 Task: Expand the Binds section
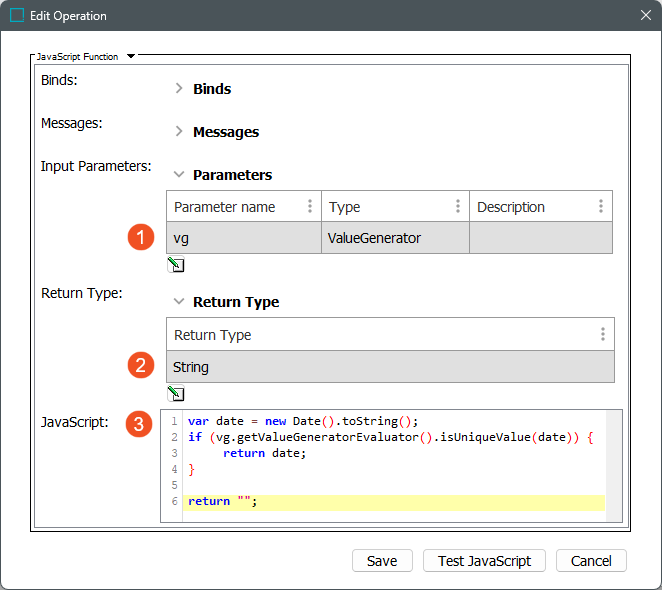pyautogui.click(x=179, y=89)
